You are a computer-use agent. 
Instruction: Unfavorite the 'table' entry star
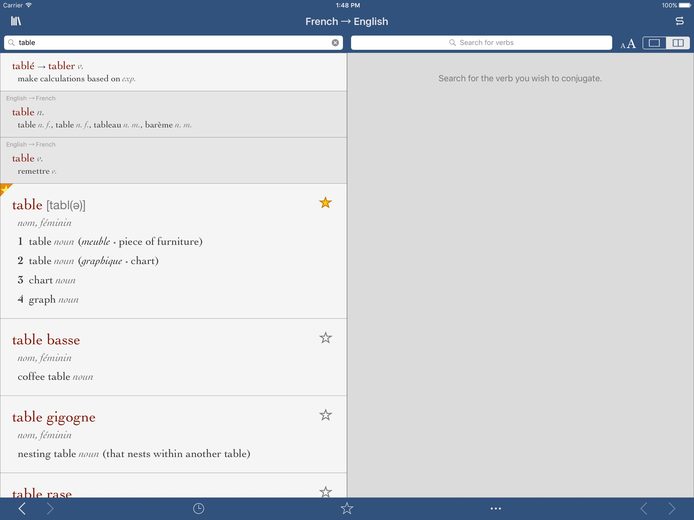pyautogui.click(x=325, y=203)
